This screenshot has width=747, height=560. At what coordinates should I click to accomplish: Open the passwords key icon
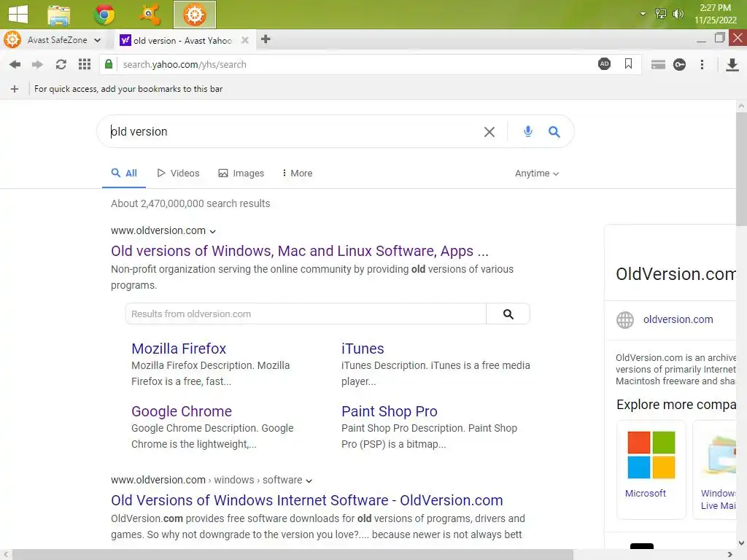[x=679, y=65]
